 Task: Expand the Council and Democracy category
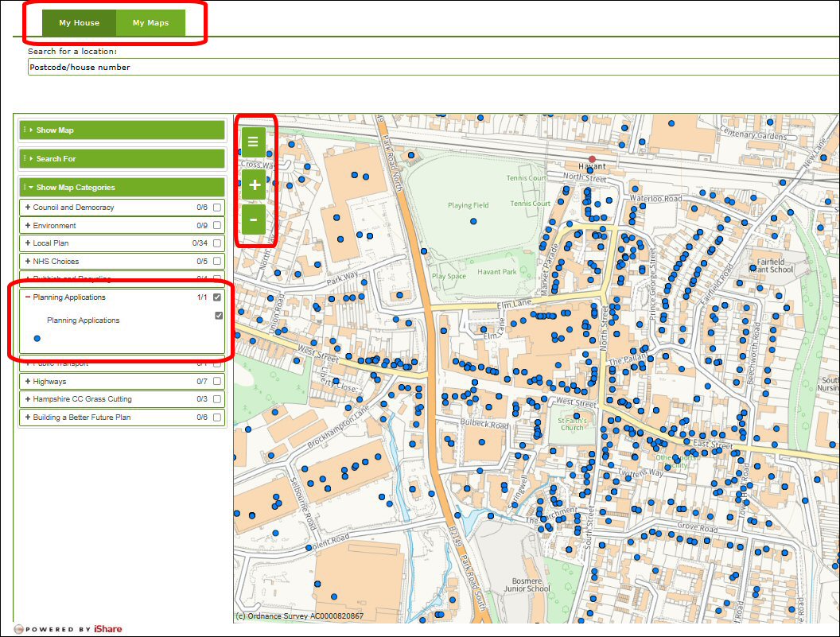[28, 208]
